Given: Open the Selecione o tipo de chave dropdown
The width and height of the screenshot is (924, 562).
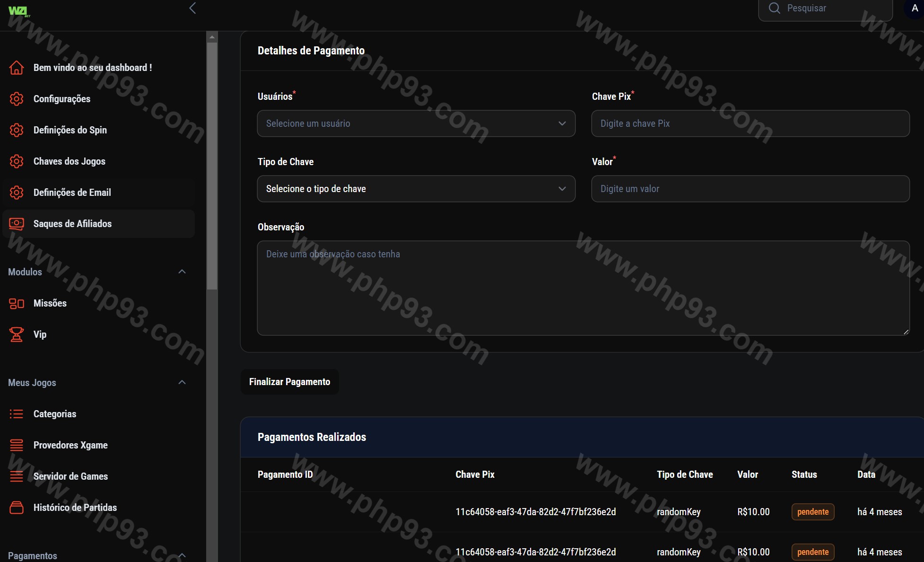Looking at the screenshot, I should click(x=416, y=189).
